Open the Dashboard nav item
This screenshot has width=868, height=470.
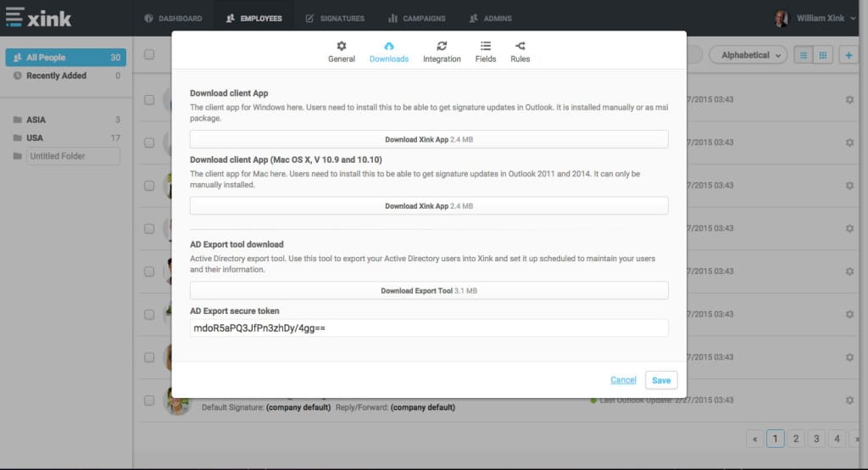coord(173,19)
